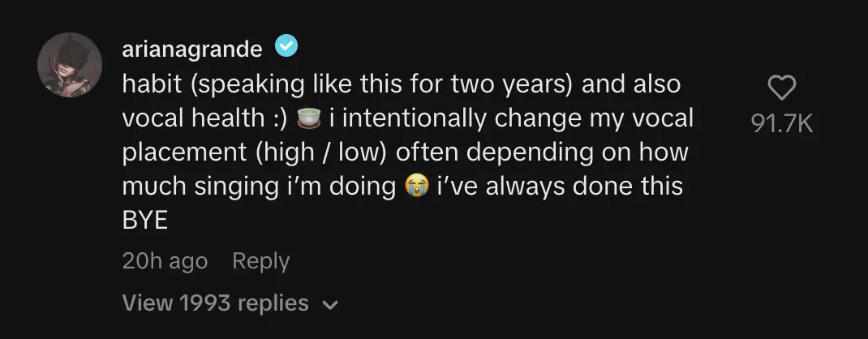Image resolution: width=868 pixels, height=339 pixels.
Task: Click the 91.7K like count
Action: [781, 122]
